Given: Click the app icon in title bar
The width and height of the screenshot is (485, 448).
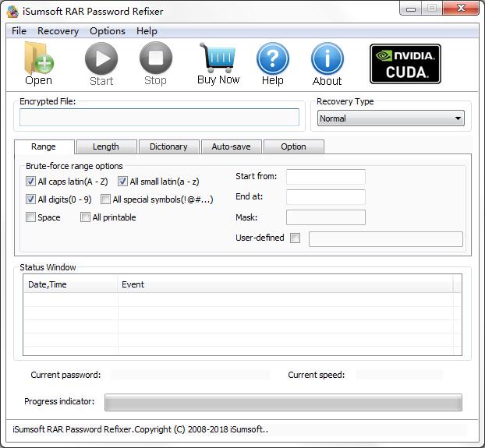Looking at the screenshot, I should pos(12,11).
